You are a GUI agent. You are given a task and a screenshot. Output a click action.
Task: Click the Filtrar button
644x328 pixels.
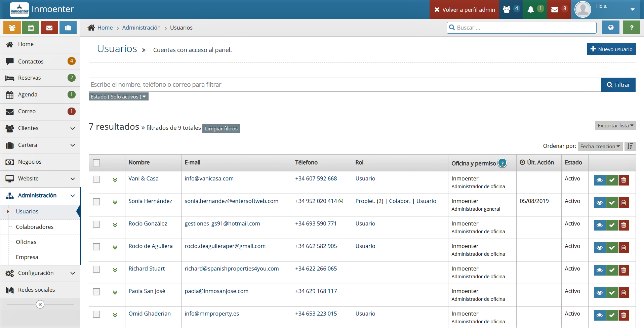click(618, 85)
